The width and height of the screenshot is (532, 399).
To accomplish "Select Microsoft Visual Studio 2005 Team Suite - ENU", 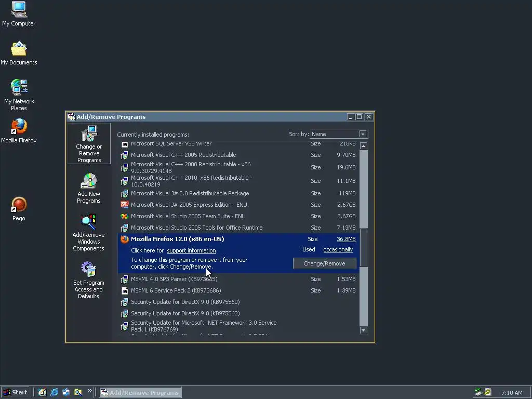I will (238, 216).
